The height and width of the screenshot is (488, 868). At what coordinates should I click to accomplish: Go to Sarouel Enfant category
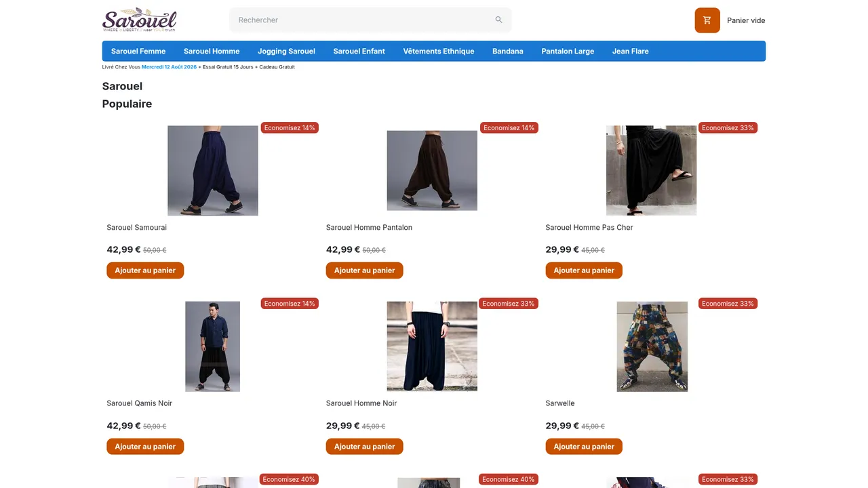pos(359,51)
